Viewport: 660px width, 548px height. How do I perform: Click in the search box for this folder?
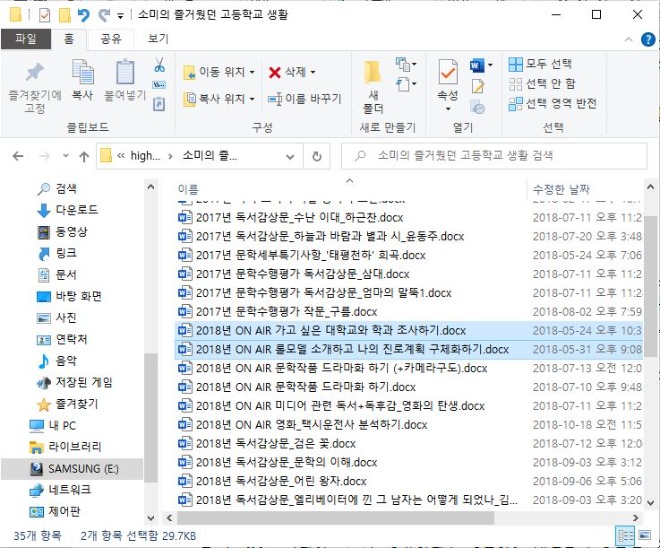click(x=494, y=156)
